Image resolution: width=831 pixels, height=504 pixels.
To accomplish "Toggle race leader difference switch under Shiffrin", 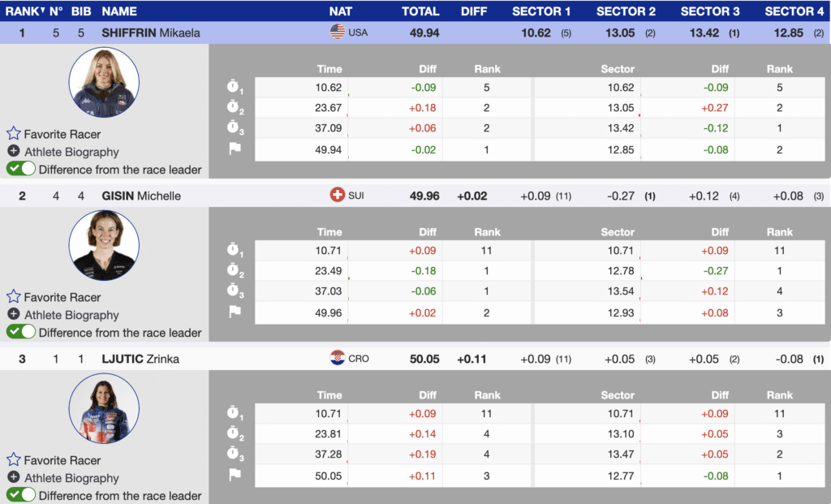I will point(21,169).
